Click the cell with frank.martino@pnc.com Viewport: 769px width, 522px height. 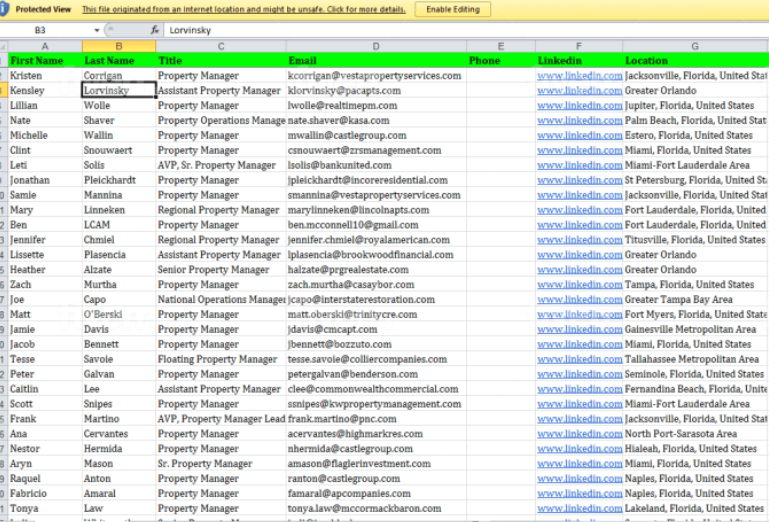376,419
